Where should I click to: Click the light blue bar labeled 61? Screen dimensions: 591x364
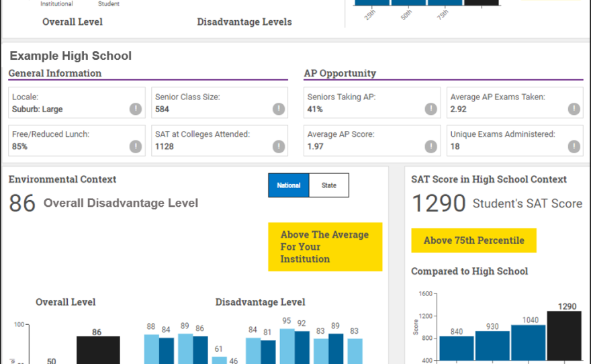tap(220, 360)
